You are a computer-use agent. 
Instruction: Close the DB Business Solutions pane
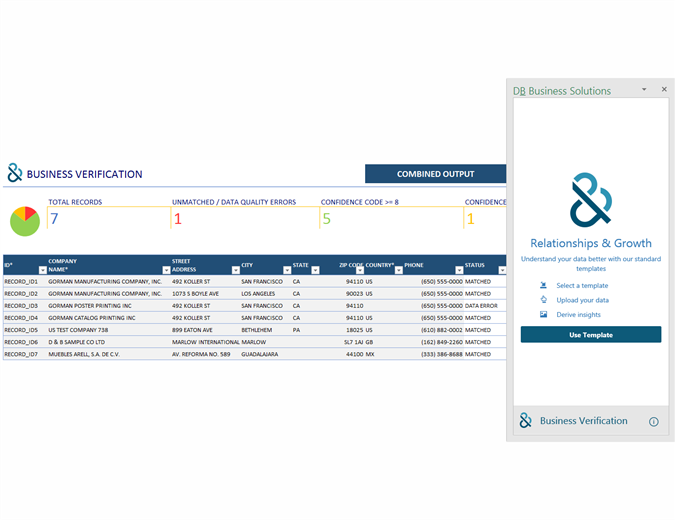coord(664,89)
